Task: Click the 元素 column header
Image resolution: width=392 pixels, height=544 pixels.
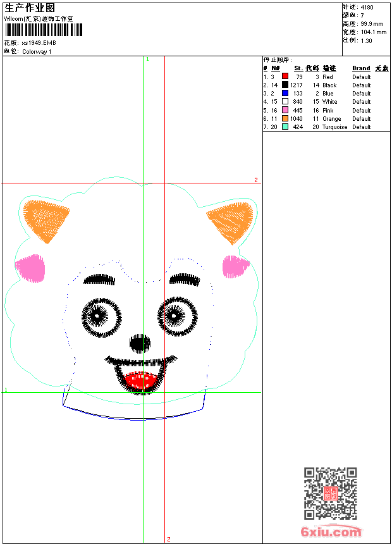Action: 382,68
